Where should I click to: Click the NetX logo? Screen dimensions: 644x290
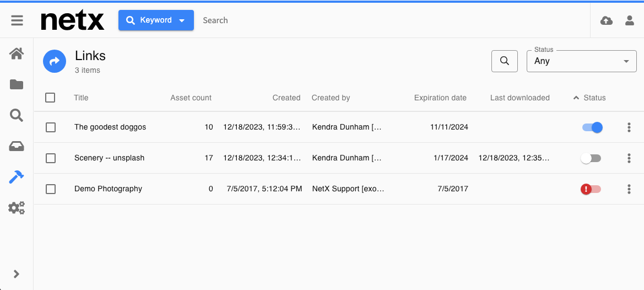pyautogui.click(x=73, y=20)
